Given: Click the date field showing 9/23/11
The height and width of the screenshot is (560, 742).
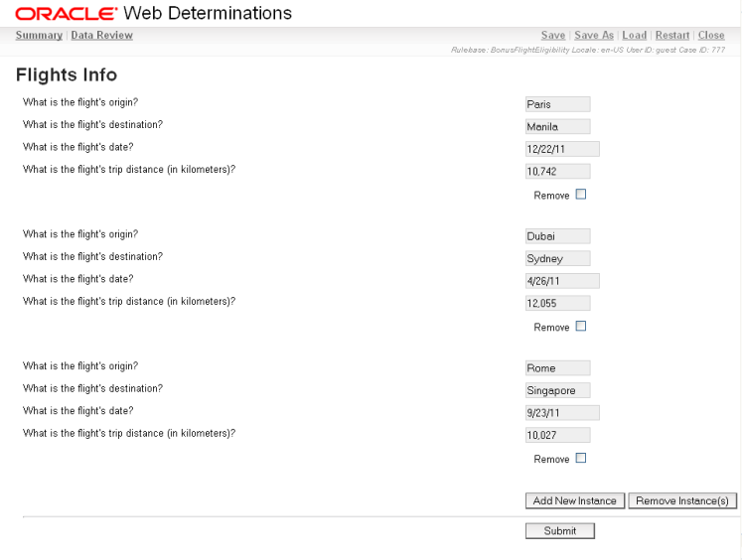Looking at the screenshot, I should [562, 413].
